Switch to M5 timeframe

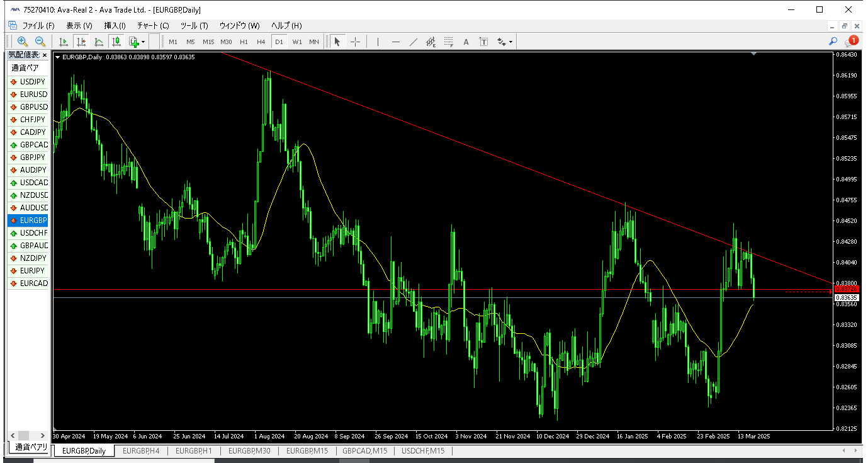point(190,42)
